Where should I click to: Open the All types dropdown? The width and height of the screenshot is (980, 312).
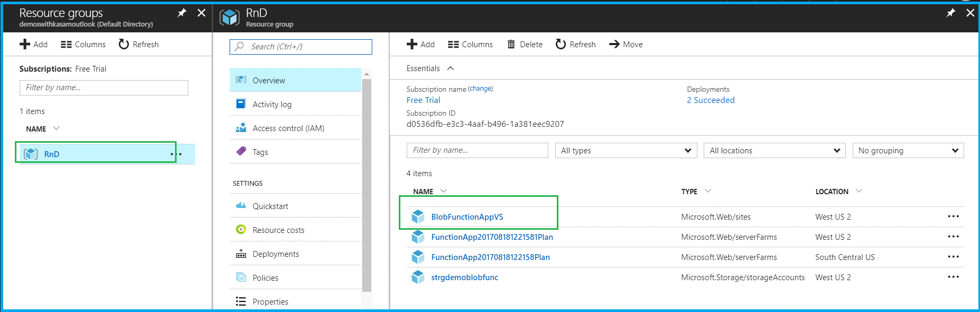point(626,151)
